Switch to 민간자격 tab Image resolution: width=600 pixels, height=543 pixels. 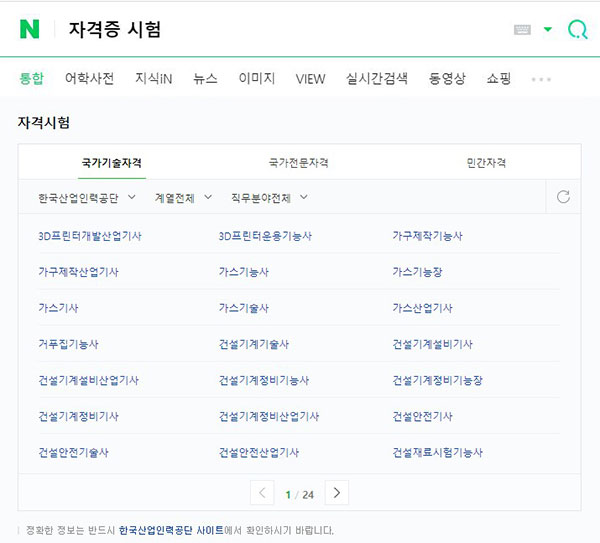pyautogui.click(x=486, y=162)
